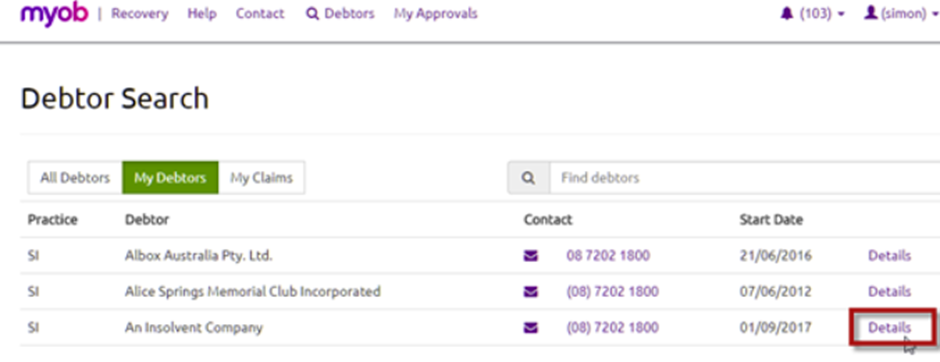Click envelope icon for Albox Australia
Viewport: 940px width, 362px height.
[x=531, y=256]
